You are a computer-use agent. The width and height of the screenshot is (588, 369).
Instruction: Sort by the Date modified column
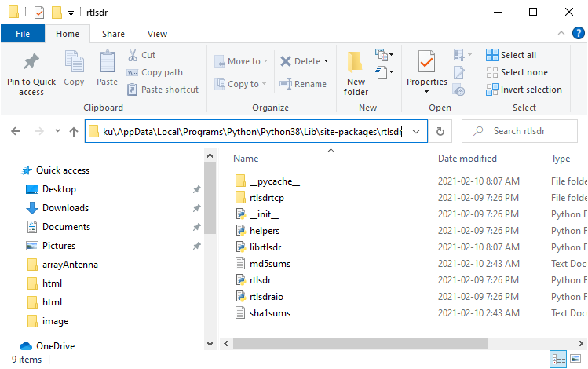[467, 159]
